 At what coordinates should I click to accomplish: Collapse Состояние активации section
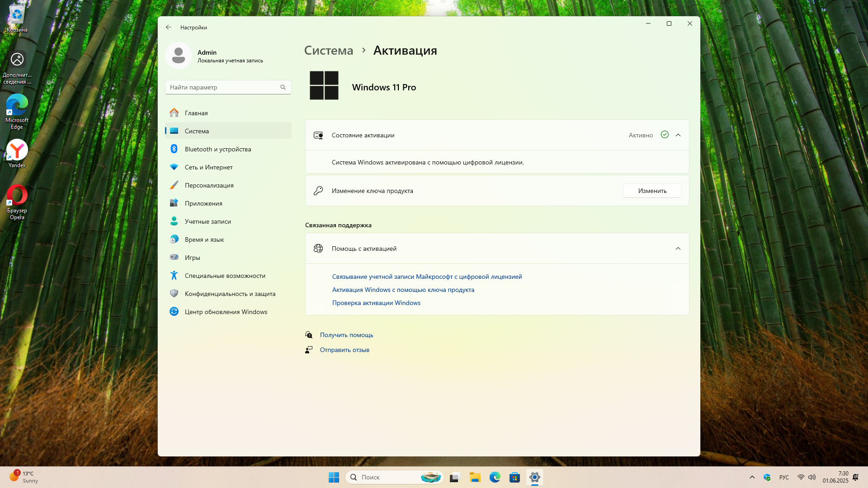click(678, 135)
